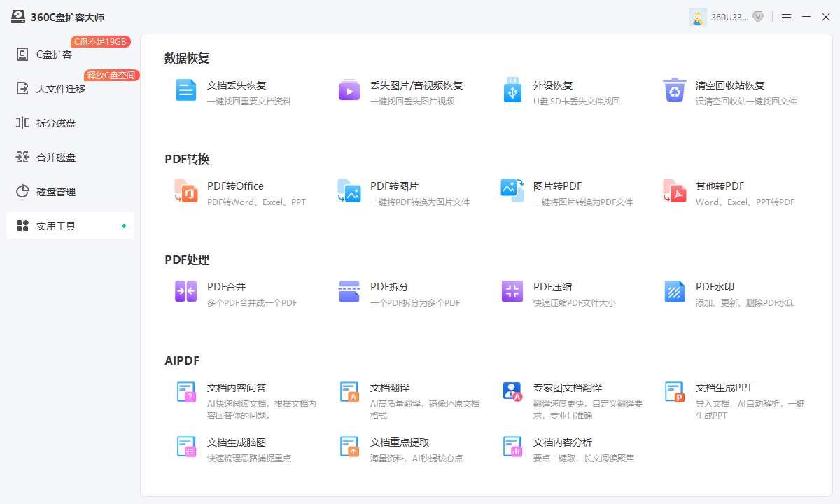This screenshot has height=504, width=840.
Task: Click the PDF转图片 icon
Action: click(349, 191)
